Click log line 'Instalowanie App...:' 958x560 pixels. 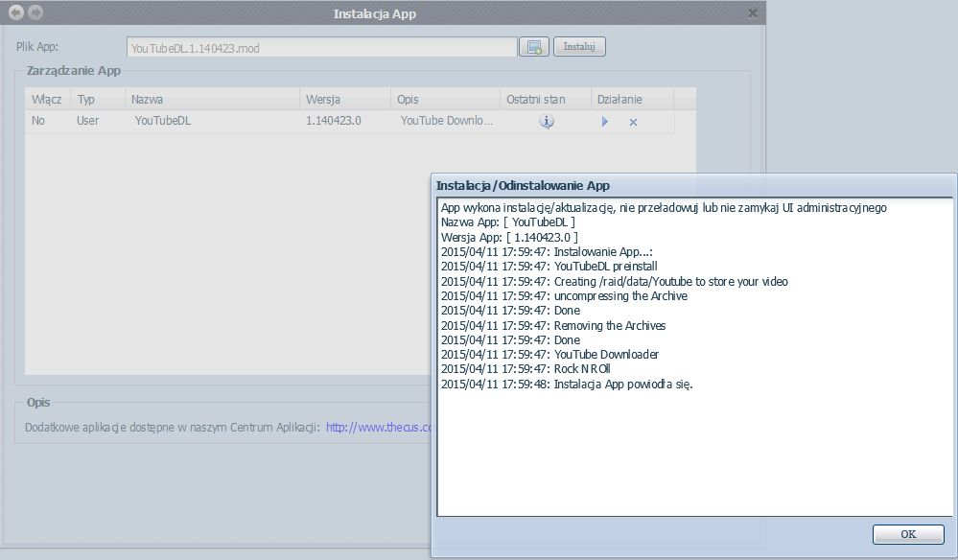[x=547, y=251]
